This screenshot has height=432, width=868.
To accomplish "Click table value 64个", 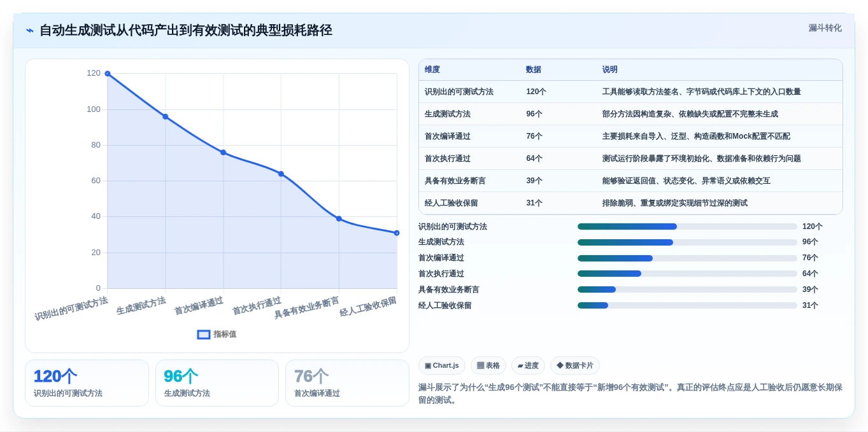I will [x=534, y=158].
